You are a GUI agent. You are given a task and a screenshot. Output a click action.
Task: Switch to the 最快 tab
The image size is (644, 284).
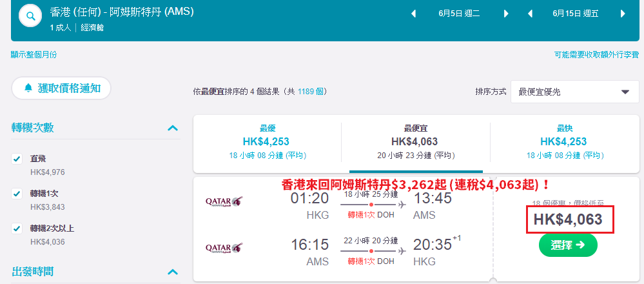565,142
